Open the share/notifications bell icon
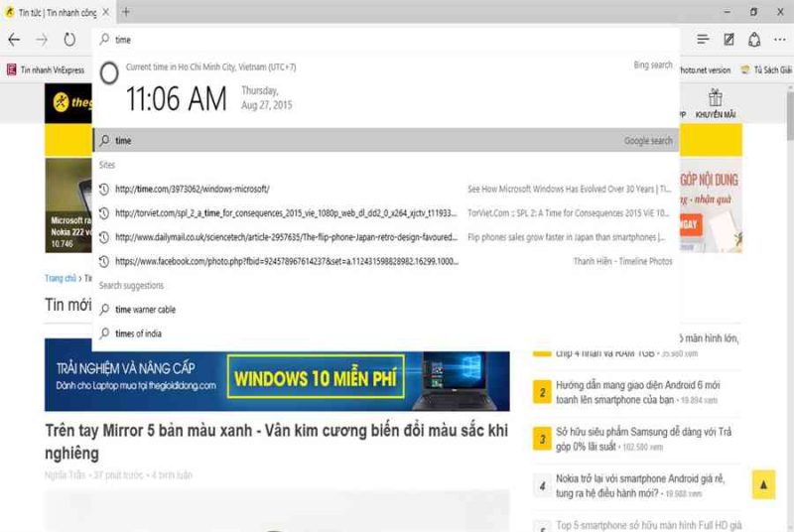The image size is (794, 532). point(754,40)
